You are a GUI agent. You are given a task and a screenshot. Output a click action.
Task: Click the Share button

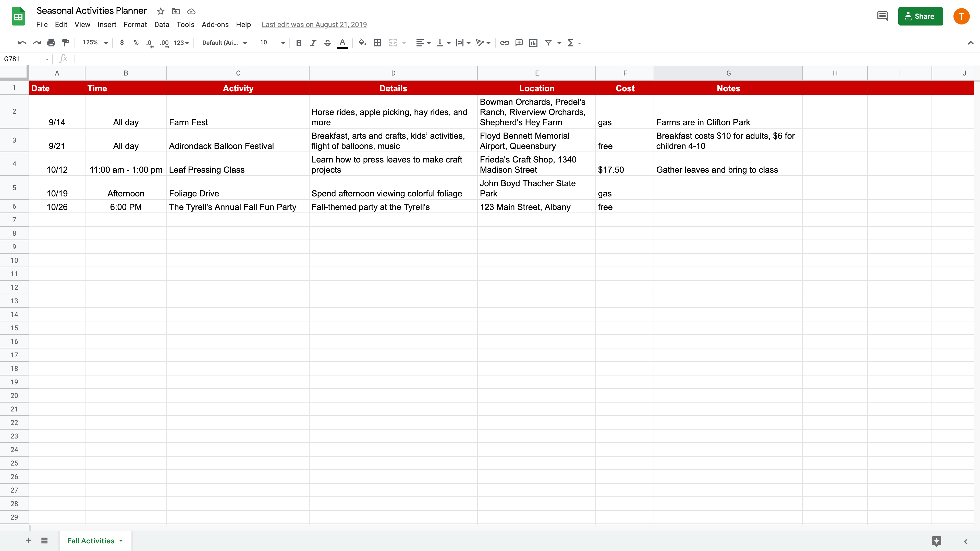point(920,16)
